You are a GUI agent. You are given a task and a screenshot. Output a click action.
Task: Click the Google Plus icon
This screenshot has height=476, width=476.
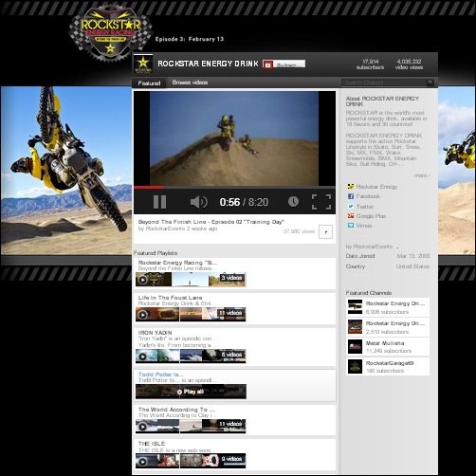tap(351, 216)
